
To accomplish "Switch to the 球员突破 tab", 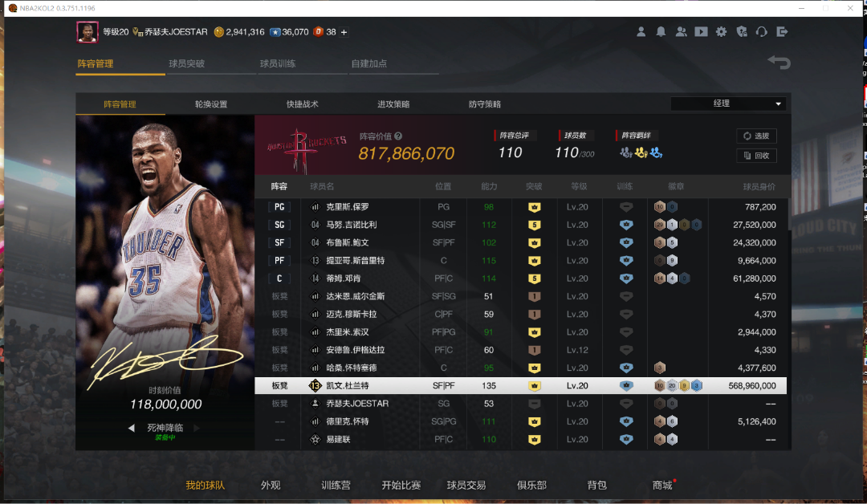I will (x=187, y=63).
